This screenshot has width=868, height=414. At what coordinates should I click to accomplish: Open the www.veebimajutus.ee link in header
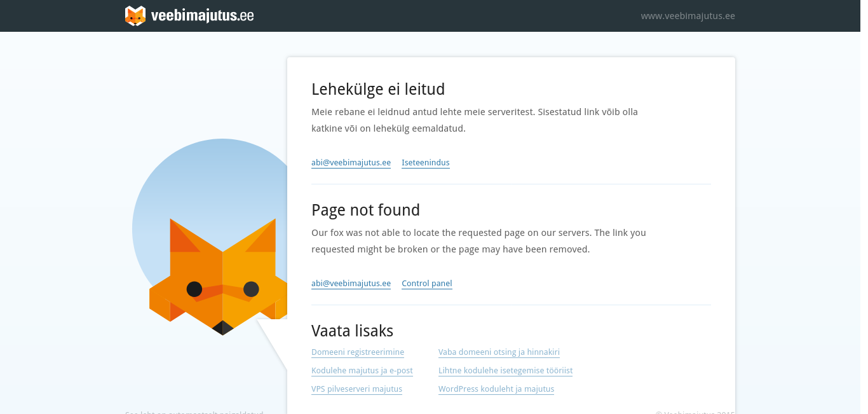click(x=688, y=16)
